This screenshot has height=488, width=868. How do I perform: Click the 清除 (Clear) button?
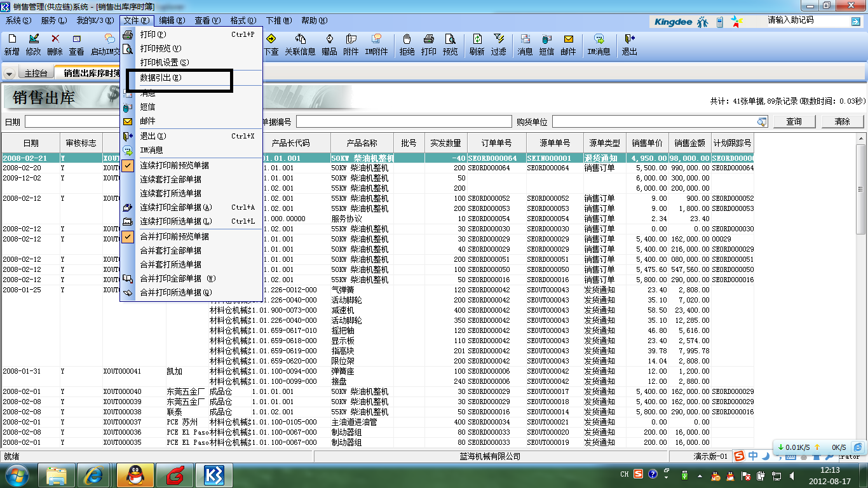(842, 121)
